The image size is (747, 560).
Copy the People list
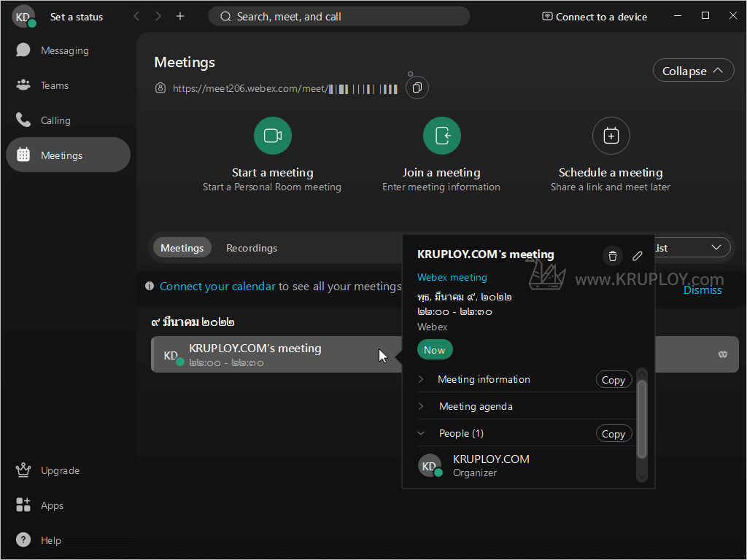click(x=613, y=434)
